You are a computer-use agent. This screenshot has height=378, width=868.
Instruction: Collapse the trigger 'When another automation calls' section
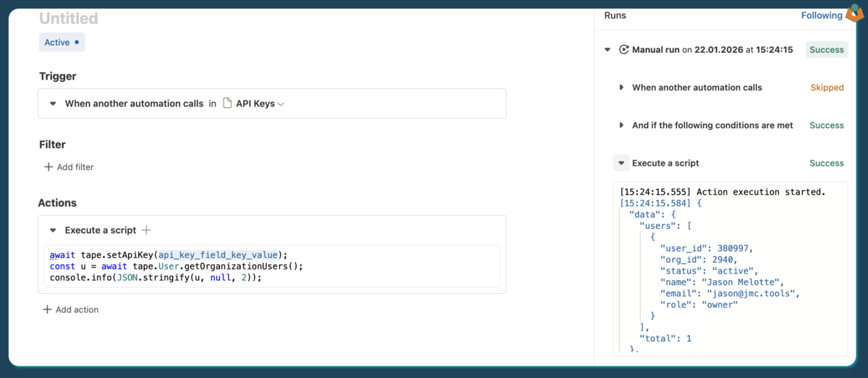coord(53,104)
